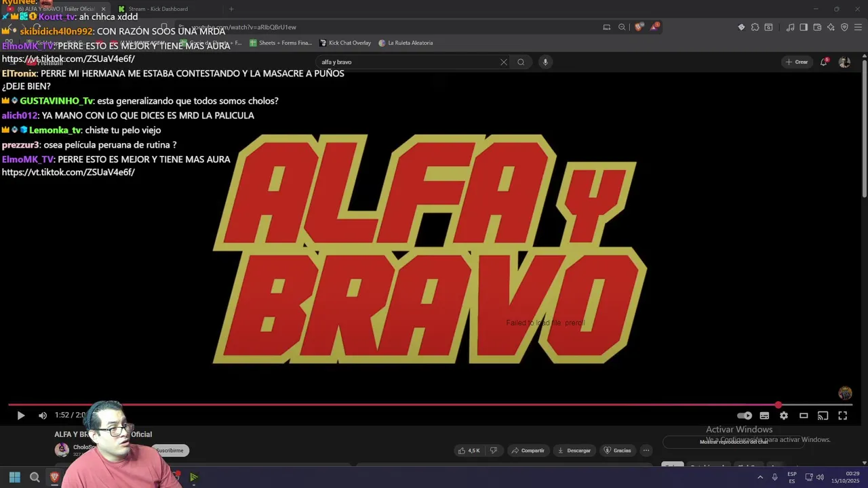The image size is (868, 488).
Task: Cast video to a TV
Action: 823,415
